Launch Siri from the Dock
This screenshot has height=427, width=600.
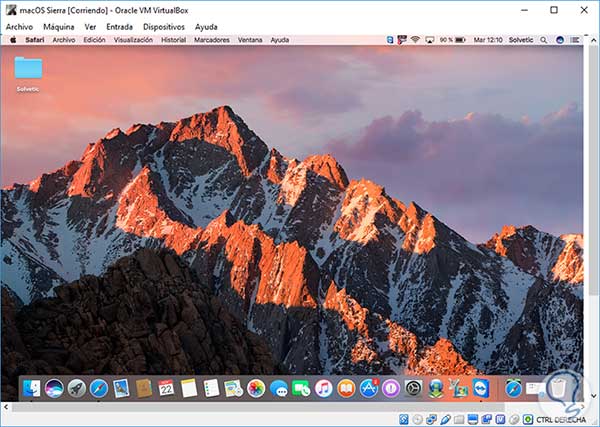[54, 389]
